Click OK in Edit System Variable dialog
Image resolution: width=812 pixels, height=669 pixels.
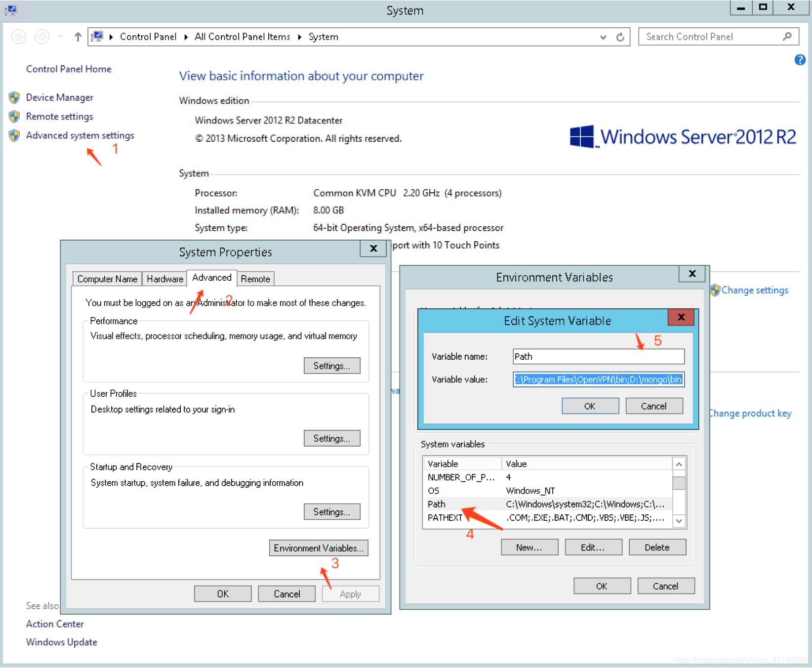(590, 406)
